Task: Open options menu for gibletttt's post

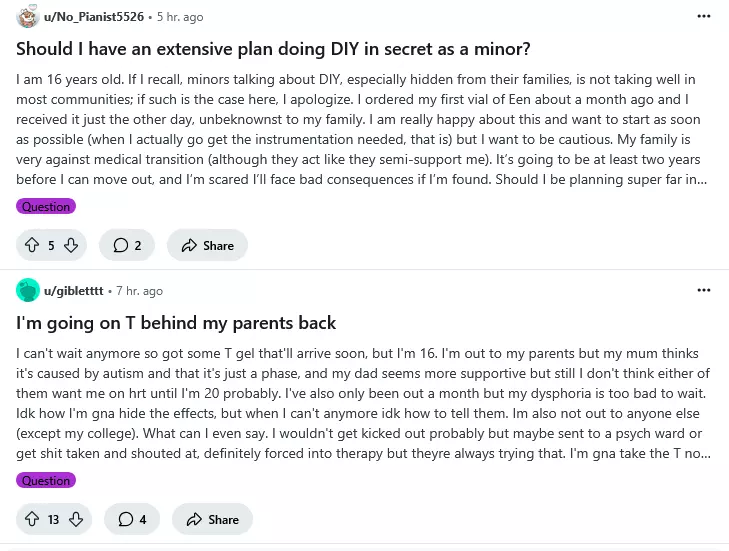Action: 703,290
